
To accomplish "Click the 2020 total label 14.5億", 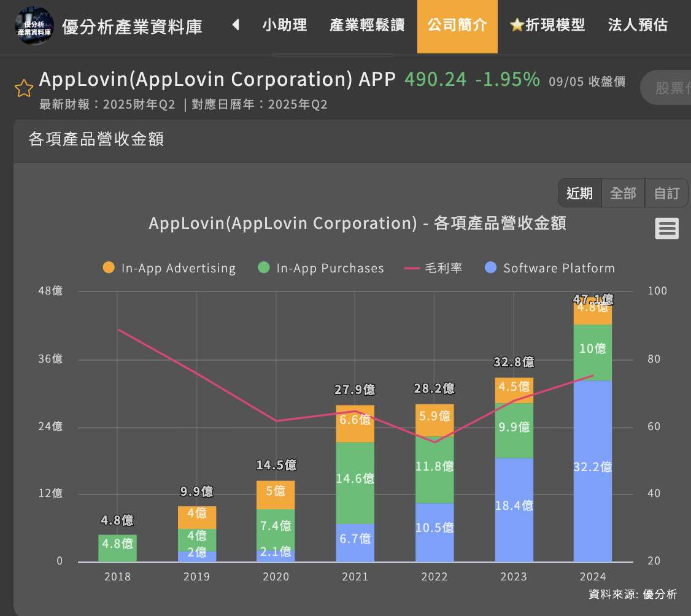I will point(276,465).
